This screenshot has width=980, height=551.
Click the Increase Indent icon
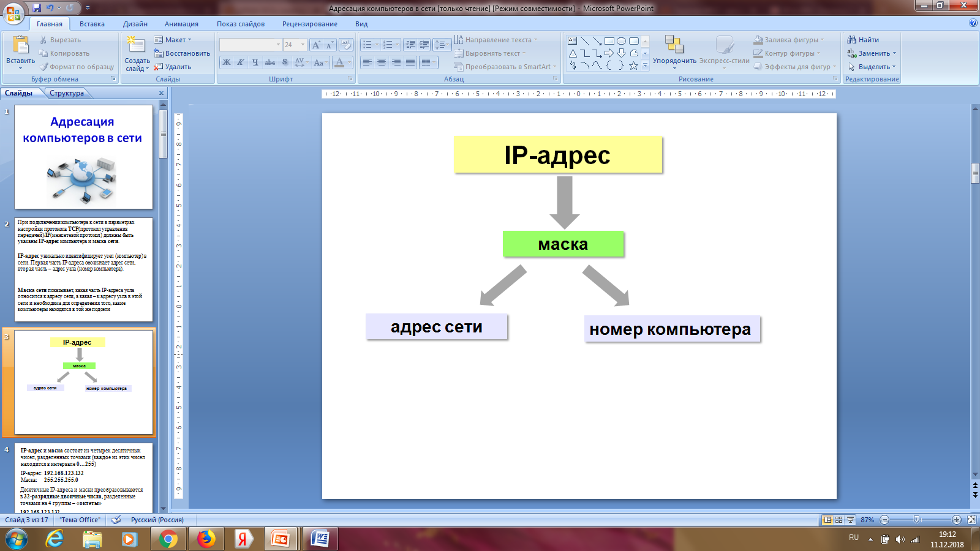click(424, 45)
